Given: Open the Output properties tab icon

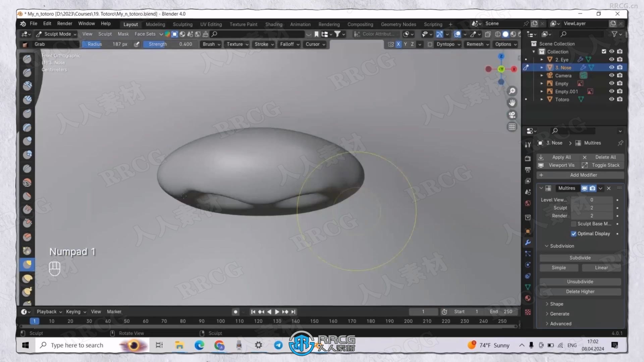Looking at the screenshot, I should [x=528, y=170].
